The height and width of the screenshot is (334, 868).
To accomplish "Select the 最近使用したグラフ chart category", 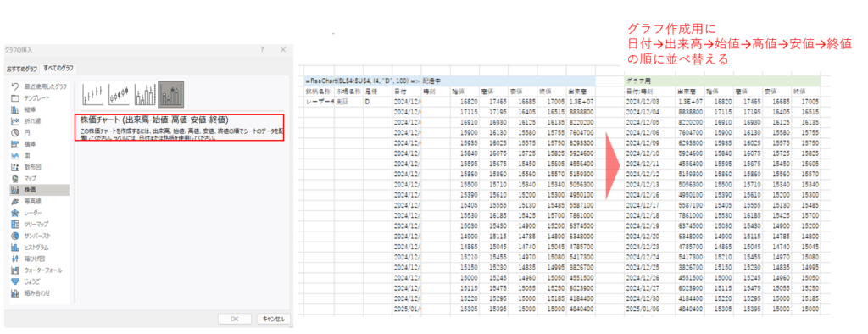I will pyautogui.click(x=39, y=86).
